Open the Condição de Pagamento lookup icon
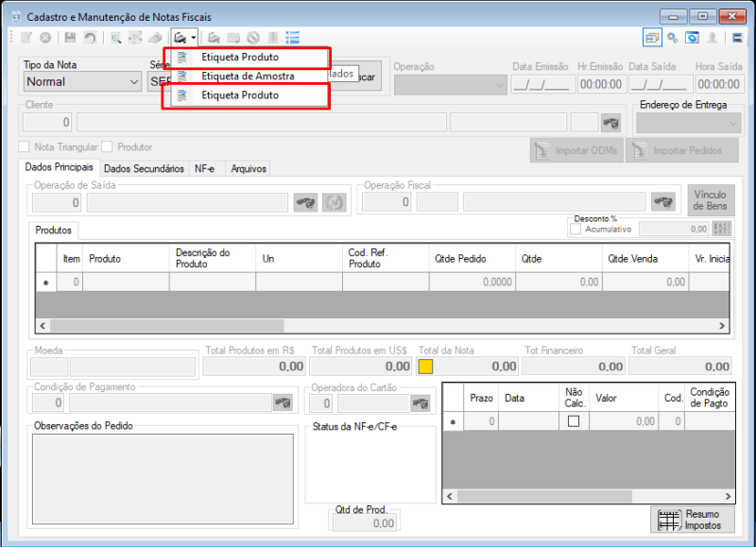 point(283,402)
